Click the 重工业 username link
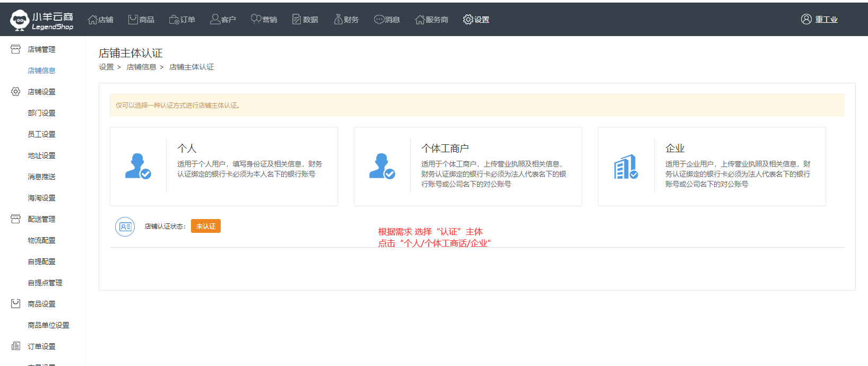Screen dimensions: 868x366 (x=826, y=20)
